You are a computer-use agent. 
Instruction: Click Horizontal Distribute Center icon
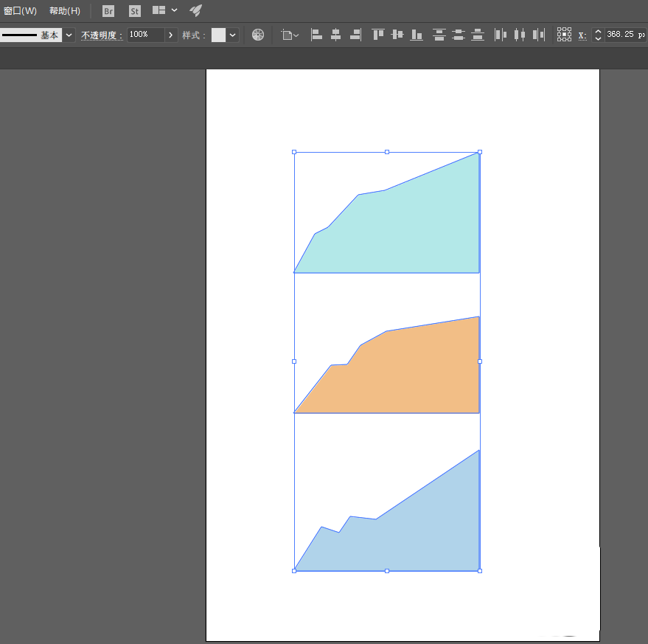[x=520, y=35]
